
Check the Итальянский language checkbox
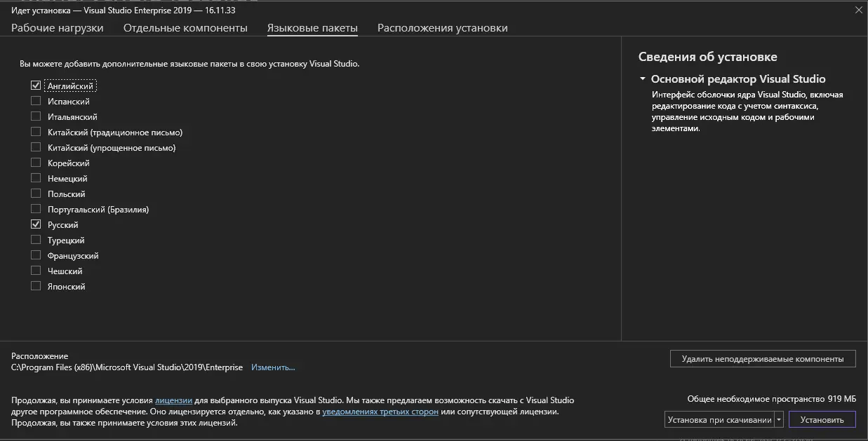click(36, 116)
